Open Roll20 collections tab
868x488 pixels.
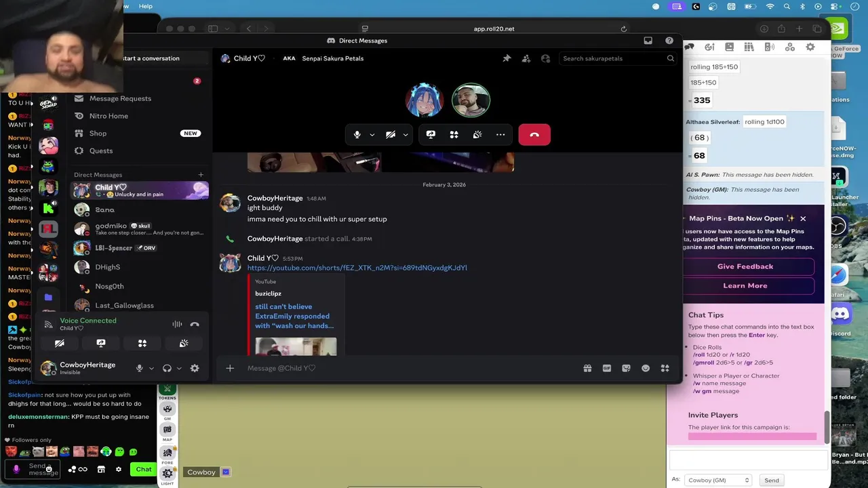point(790,47)
